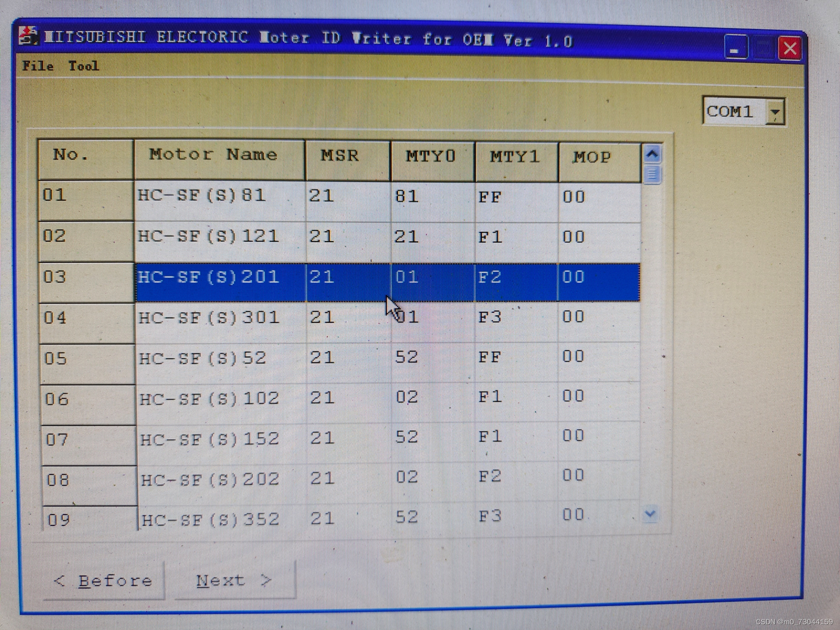
Task: Click the table scrollbar up arrow
Action: click(652, 154)
